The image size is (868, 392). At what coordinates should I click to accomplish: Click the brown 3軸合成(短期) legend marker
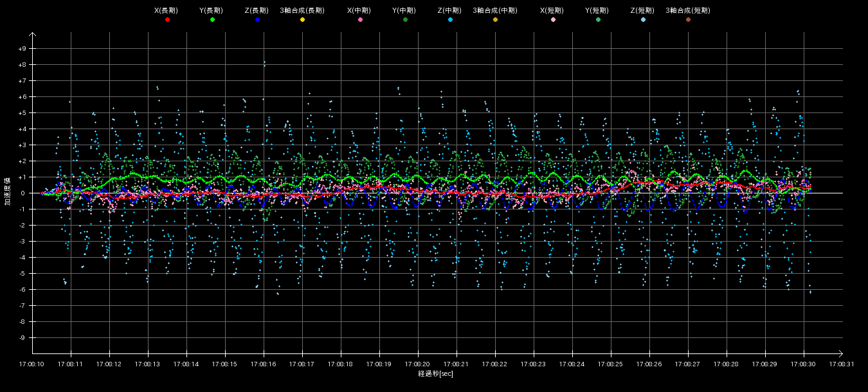(688, 20)
